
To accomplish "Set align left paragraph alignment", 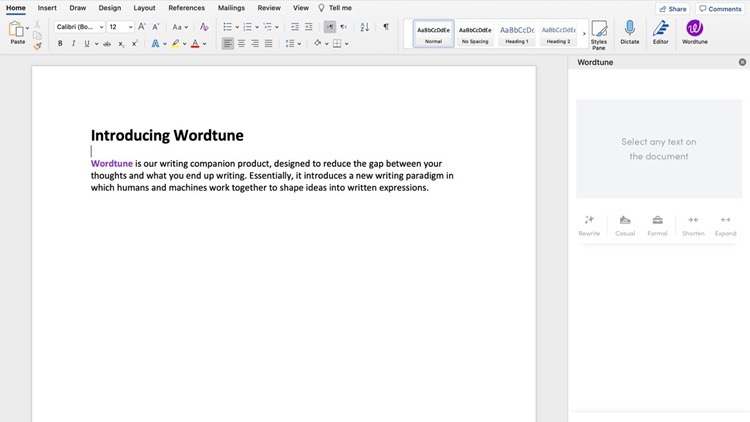I will (x=228, y=44).
